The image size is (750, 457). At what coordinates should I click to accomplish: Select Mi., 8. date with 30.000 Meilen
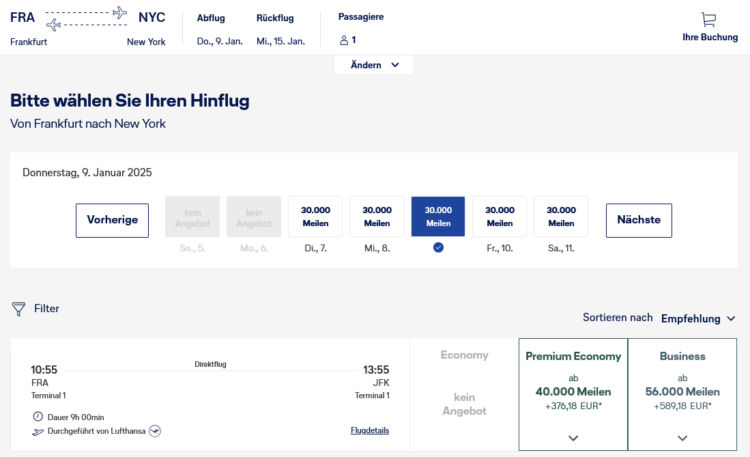(x=377, y=217)
